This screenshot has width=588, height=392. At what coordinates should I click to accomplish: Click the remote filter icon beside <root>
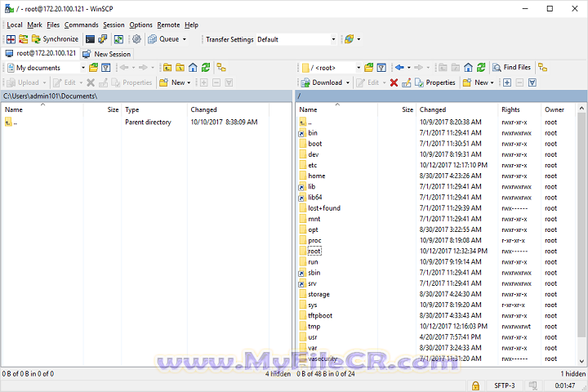point(381,68)
